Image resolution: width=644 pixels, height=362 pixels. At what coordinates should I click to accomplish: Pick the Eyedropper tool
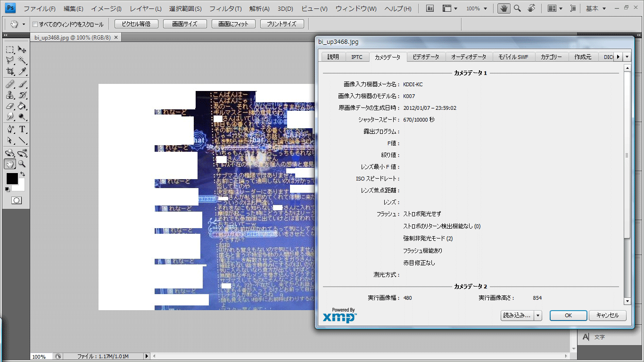click(22, 72)
